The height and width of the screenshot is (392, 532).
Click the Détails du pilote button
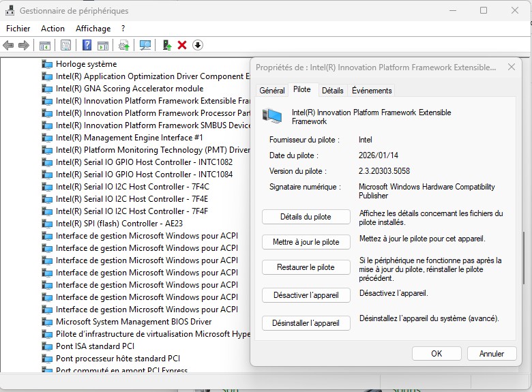tap(306, 217)
